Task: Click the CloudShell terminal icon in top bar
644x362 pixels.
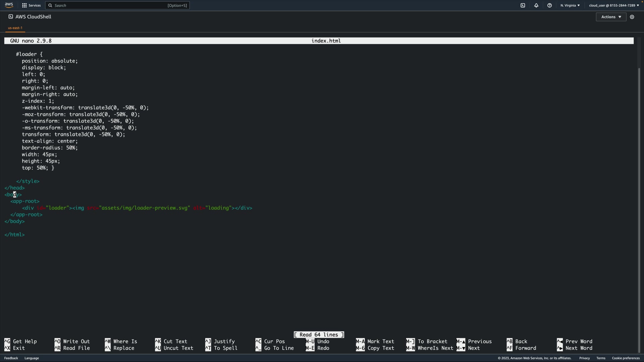Action: coord(523,5)
